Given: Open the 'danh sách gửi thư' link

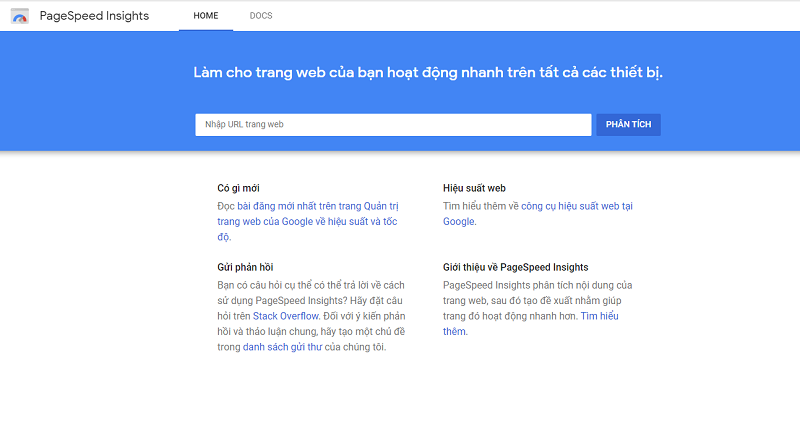Looking at the screenshot, I should coord(282,347).
